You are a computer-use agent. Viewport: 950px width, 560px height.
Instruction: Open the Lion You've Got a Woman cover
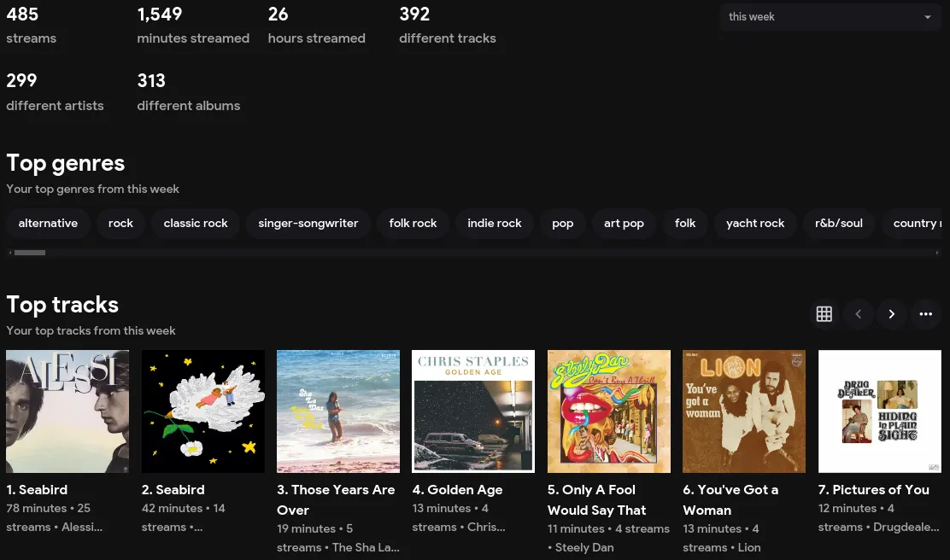coord(744,411)
